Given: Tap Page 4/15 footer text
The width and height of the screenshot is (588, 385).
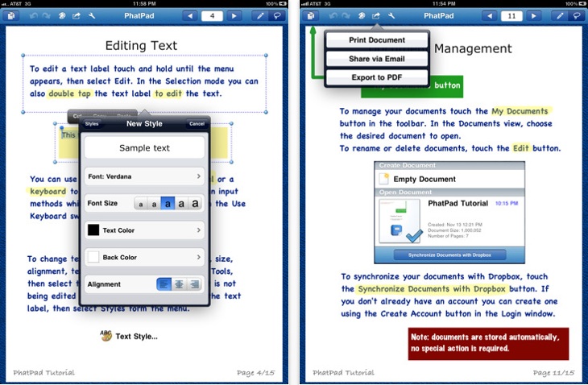Looking at the screenshot, I should tap(255, 373).
